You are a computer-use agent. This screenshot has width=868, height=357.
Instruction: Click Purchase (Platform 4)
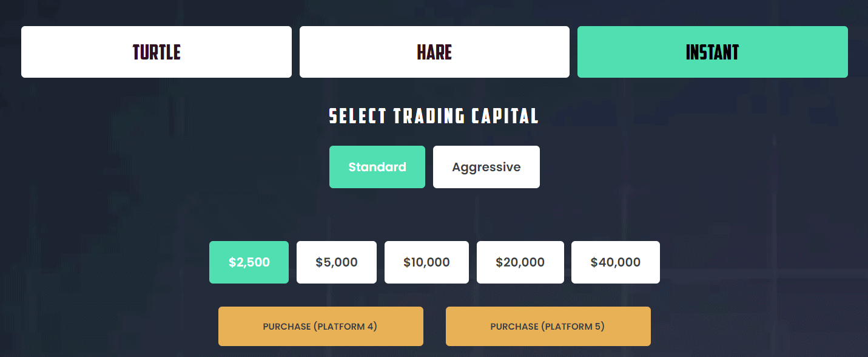320,326
